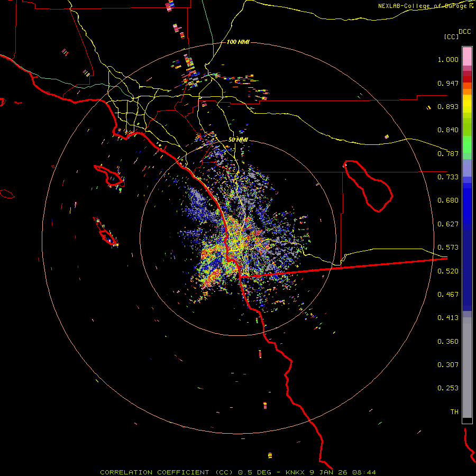Click the 0.840 legend value
The width and height of the screenshot is (476, 476).
coord(448,130)
